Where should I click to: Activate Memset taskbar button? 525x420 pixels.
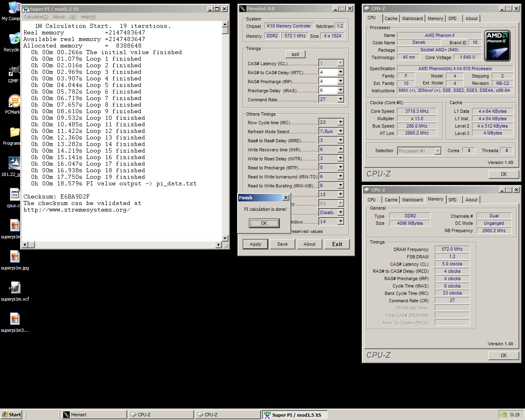click(x=94, y=415)
